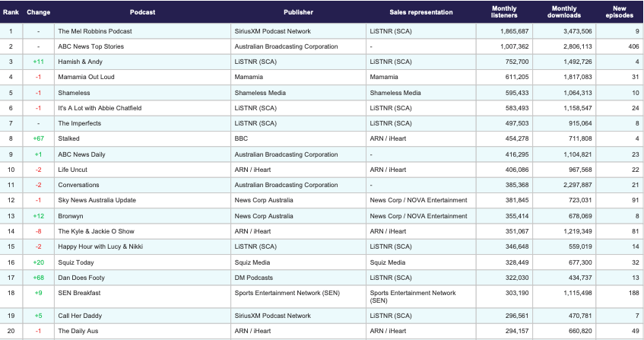Click monthly downloads value 1,219,349
This screenshot has height=340, width=644.
click(577, 231)
